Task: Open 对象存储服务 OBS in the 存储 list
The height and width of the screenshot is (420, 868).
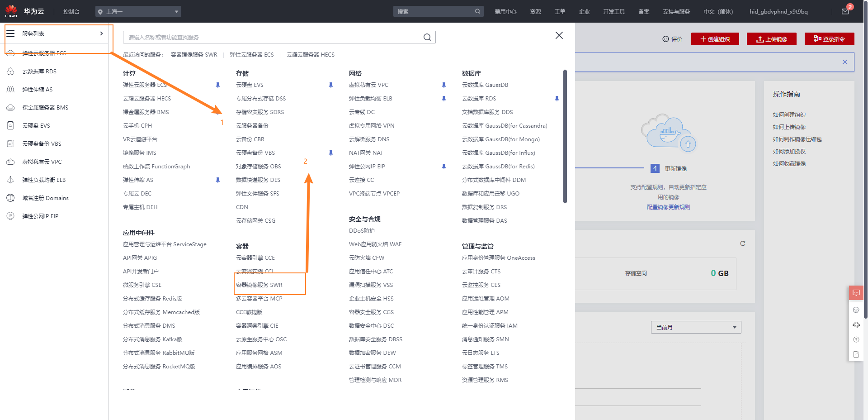Action: click(x=259, y=167)
